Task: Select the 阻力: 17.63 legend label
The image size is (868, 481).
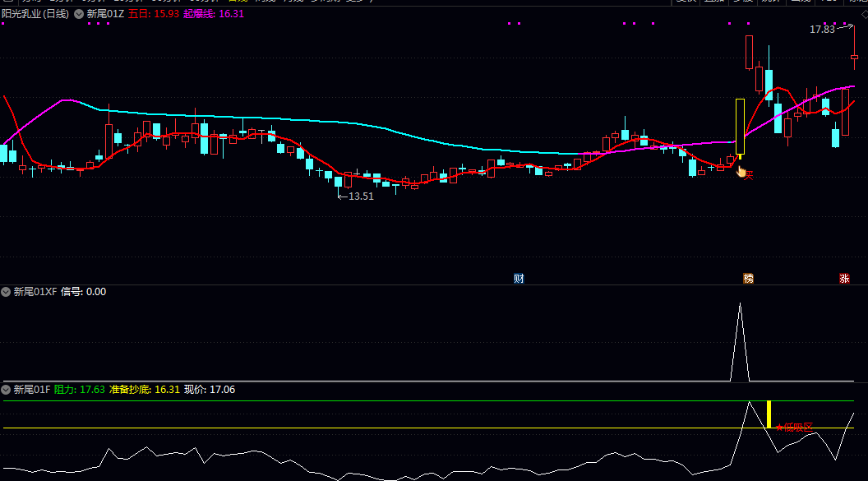Action: coord(80,390)
